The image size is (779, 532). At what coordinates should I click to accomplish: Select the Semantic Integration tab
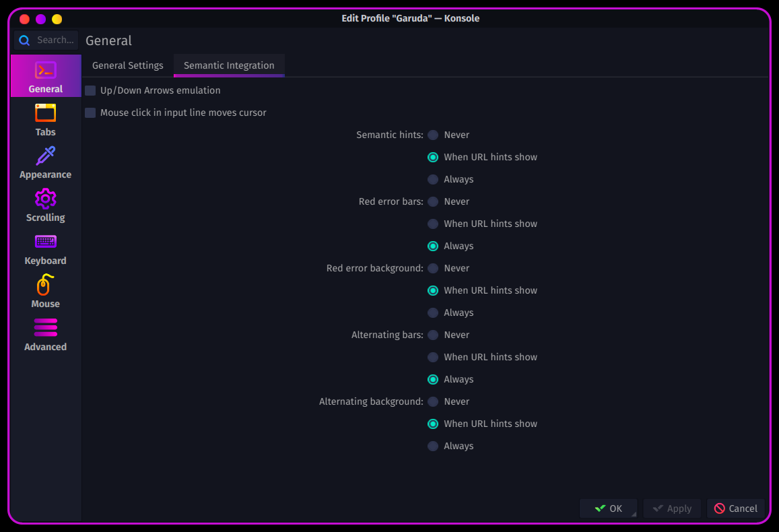(x=229, y=65)
